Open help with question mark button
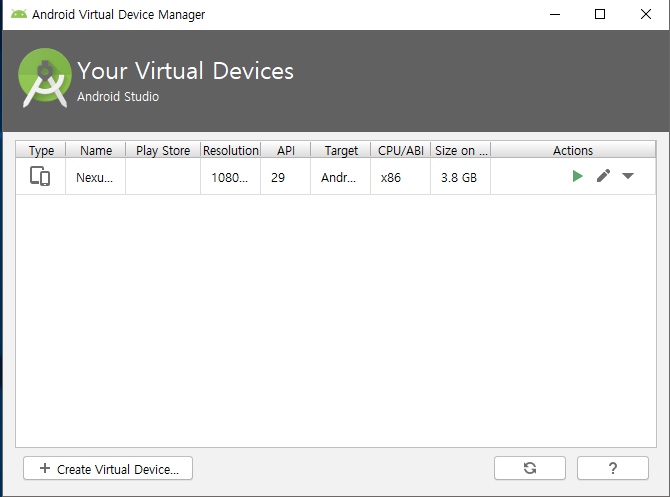670x497 pixels. click(x=613, y=468)
